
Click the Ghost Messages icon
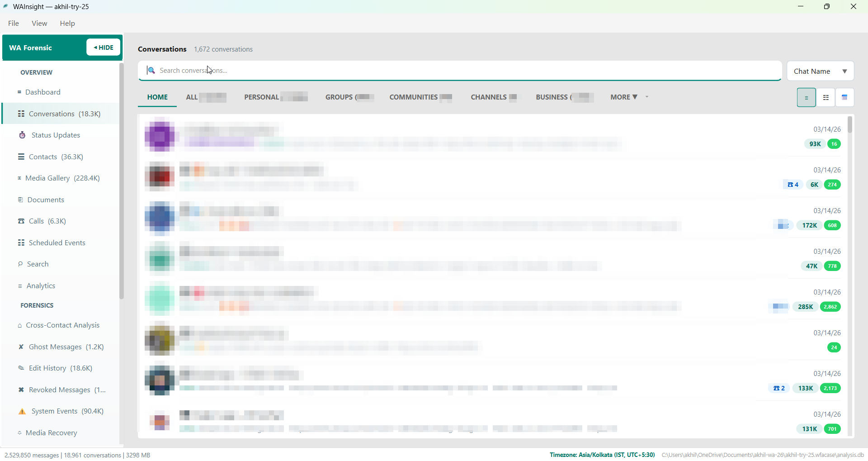21,347
